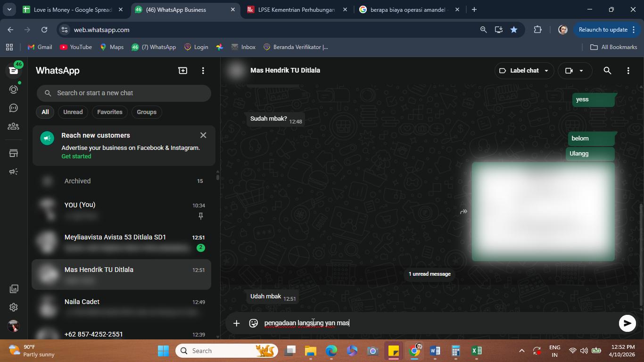Screen dimensions: 644x362
Task: Click Get started advertising link
Action: click(76, 156)
